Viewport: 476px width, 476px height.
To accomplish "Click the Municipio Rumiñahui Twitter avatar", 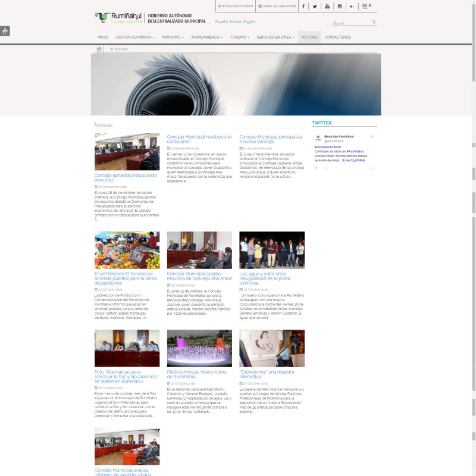I will click(x=318, y=138).
